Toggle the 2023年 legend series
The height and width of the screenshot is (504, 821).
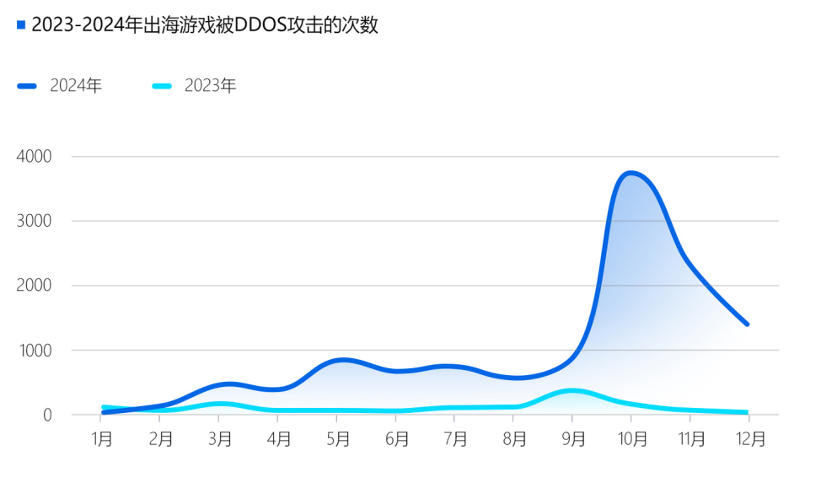click(x=194, y=85)
